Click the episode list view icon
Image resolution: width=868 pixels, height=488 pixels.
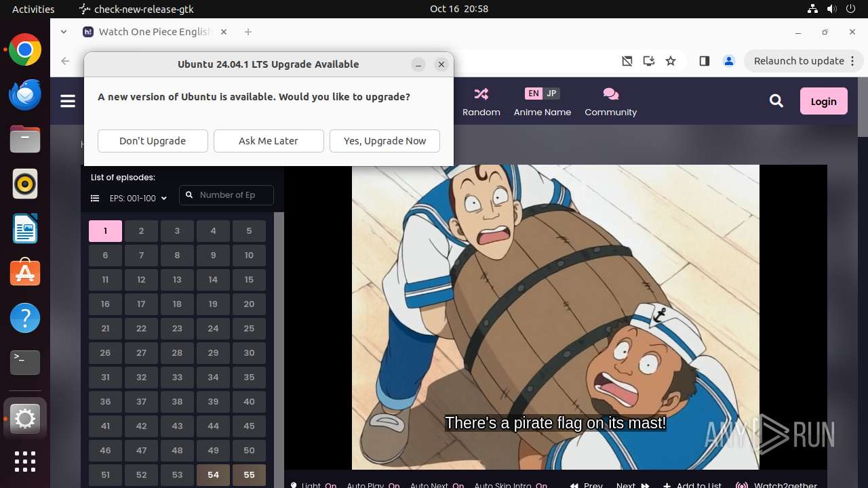point(95,199)
